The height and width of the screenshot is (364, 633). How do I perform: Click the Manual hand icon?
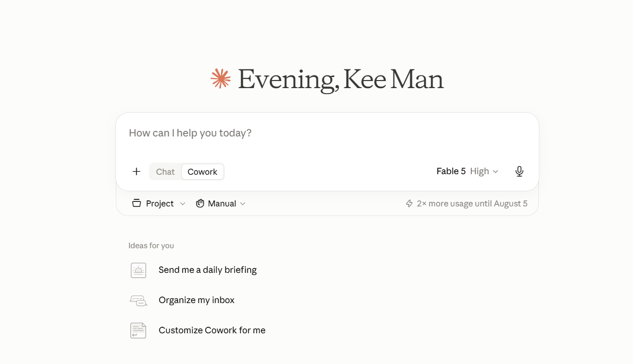[x=200, y=203]
